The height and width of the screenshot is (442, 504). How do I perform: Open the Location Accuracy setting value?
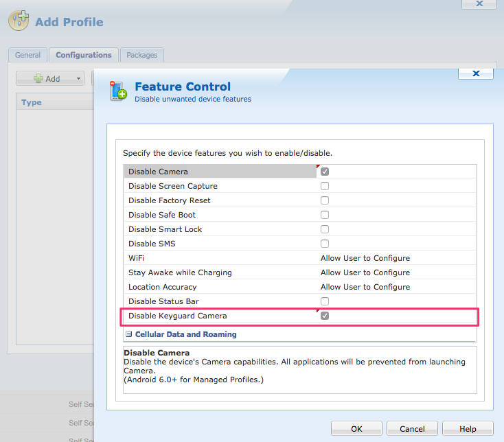coord(365,287)
